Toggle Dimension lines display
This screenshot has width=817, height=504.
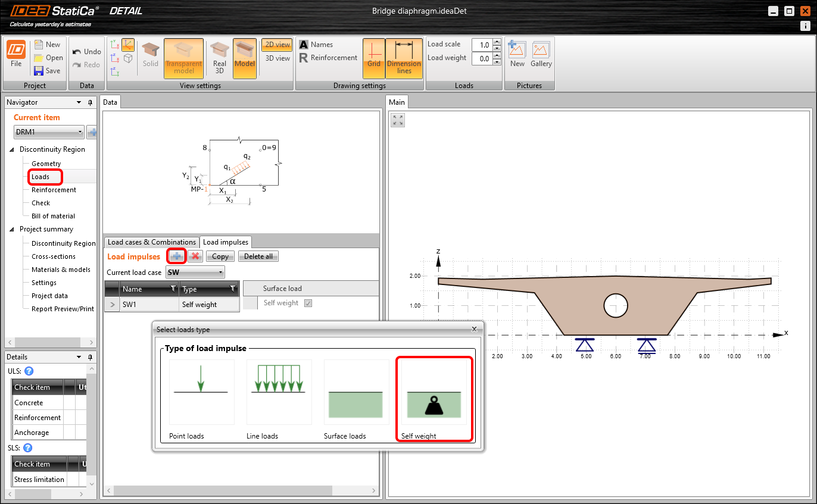(x=404, y=58)
